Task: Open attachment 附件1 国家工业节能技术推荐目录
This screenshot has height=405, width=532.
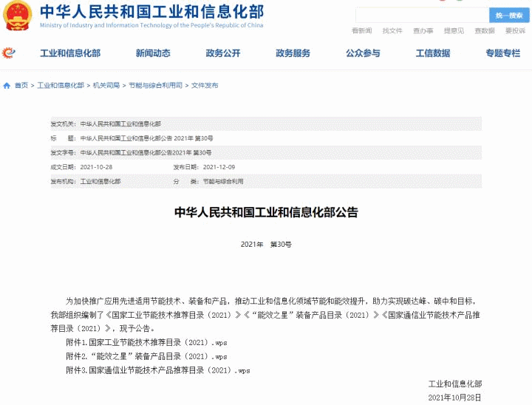Action: click(146, 342)
